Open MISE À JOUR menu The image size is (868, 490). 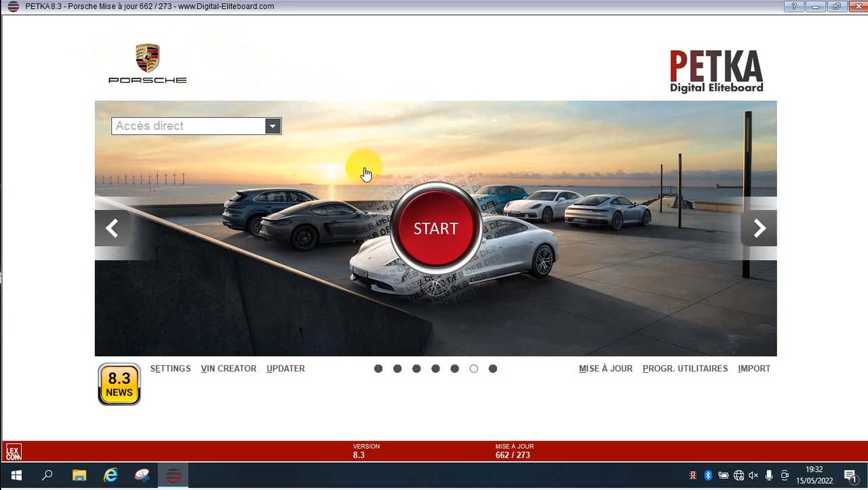[x=606, y=369]
